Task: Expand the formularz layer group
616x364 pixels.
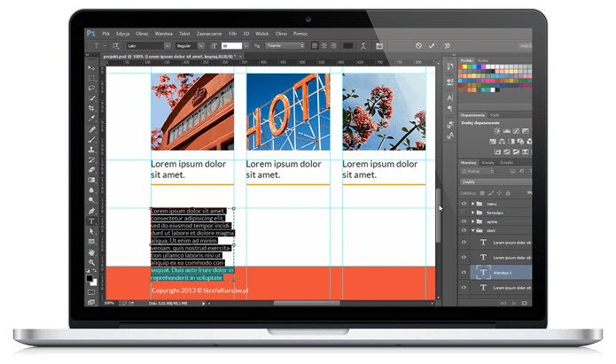Action: point(473,213)
